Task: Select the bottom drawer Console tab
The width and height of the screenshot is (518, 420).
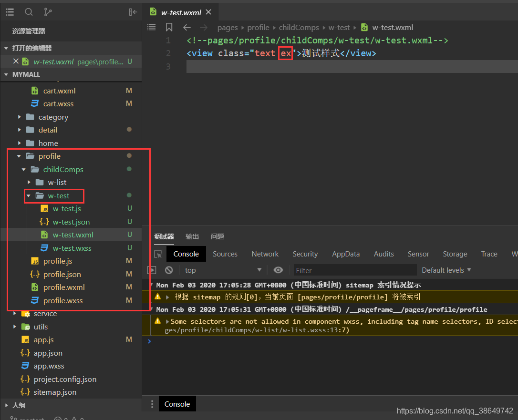Action: pos(177,404)
